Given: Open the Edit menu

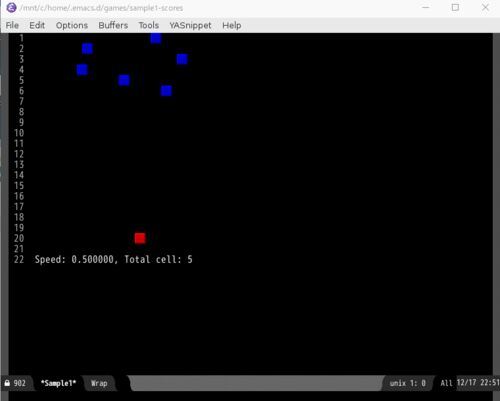Looking at the screenshot, I should (x=37, y=25).
